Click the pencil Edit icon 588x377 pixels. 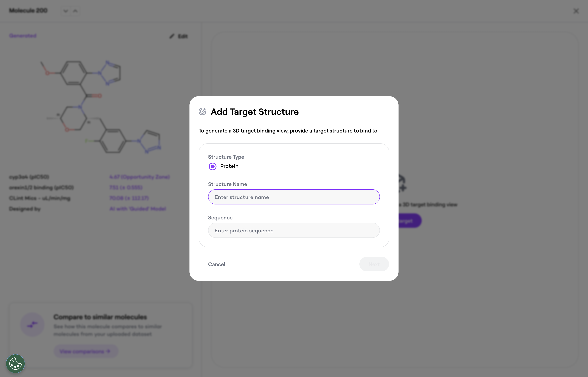pos(172,36)
